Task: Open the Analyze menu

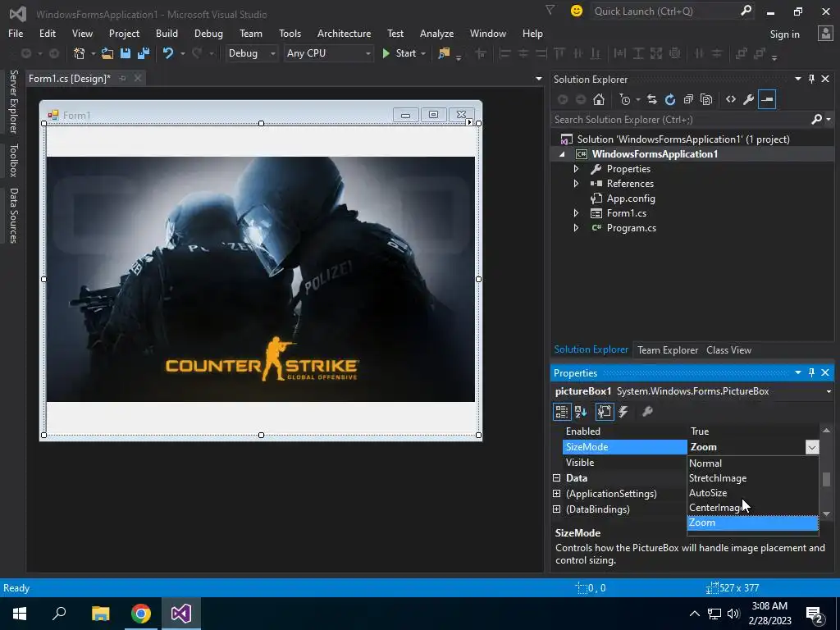Action: pos(436,33)
